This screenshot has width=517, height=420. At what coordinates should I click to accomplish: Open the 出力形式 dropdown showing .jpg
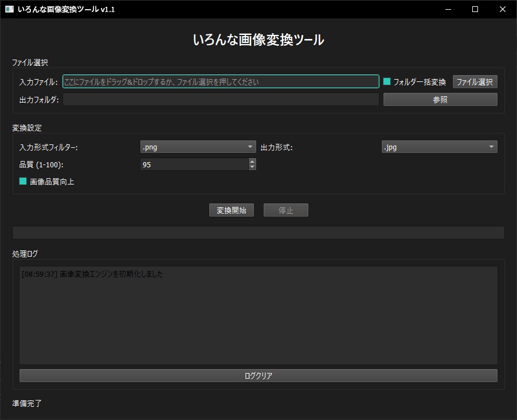tap(439, 147)
